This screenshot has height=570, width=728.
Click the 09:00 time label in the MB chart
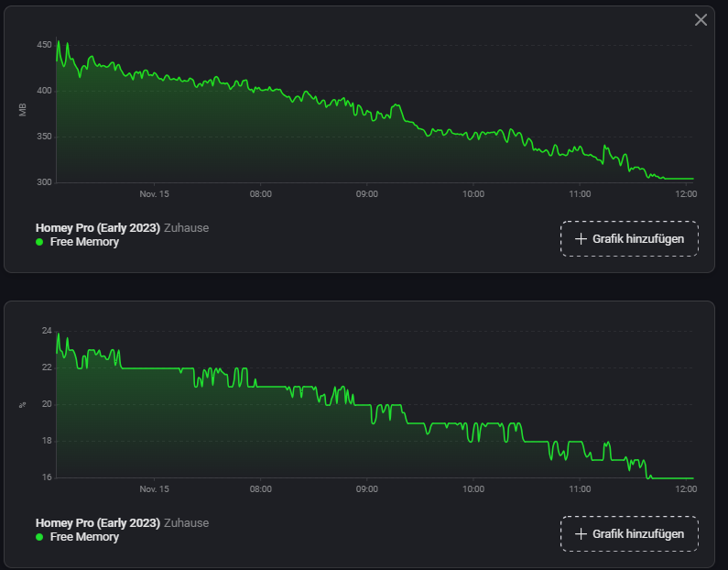tap(367, 194)
